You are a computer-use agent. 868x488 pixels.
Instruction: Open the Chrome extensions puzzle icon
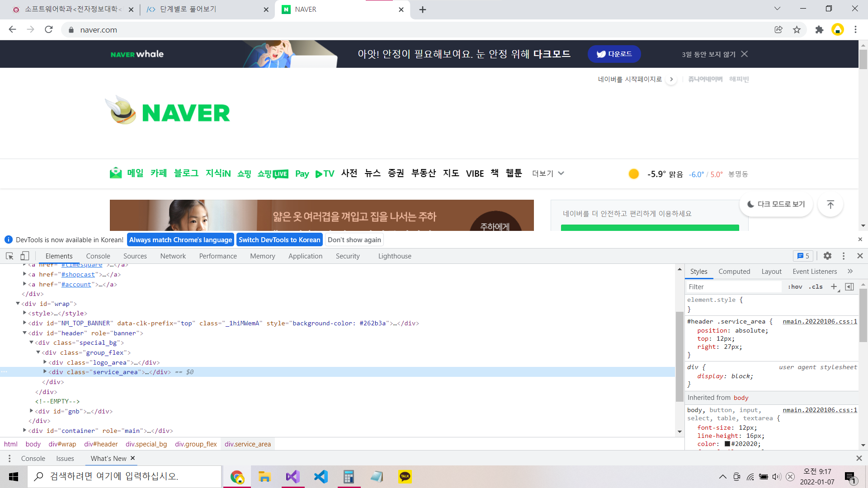coord(819,30)
